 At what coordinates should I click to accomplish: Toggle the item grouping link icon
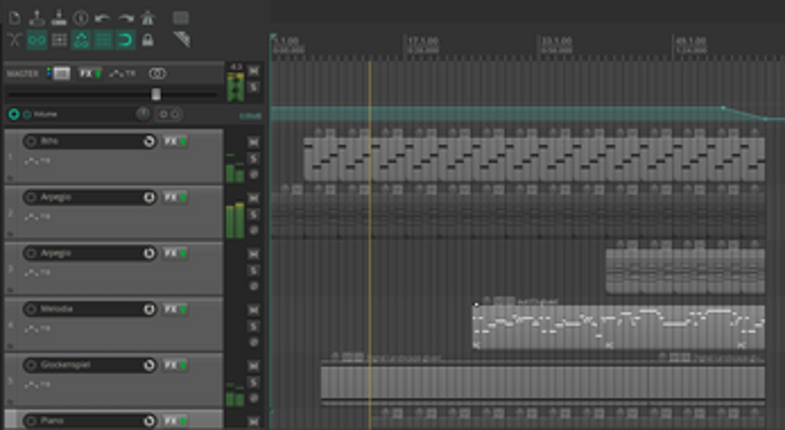(x=37, y=40)
